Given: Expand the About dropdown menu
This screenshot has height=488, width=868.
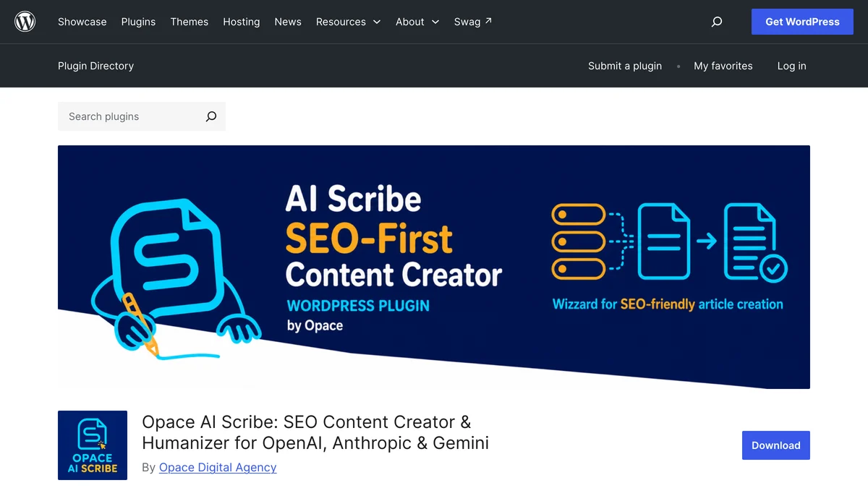Looking at the screenshot, I should tap(417, 22).
